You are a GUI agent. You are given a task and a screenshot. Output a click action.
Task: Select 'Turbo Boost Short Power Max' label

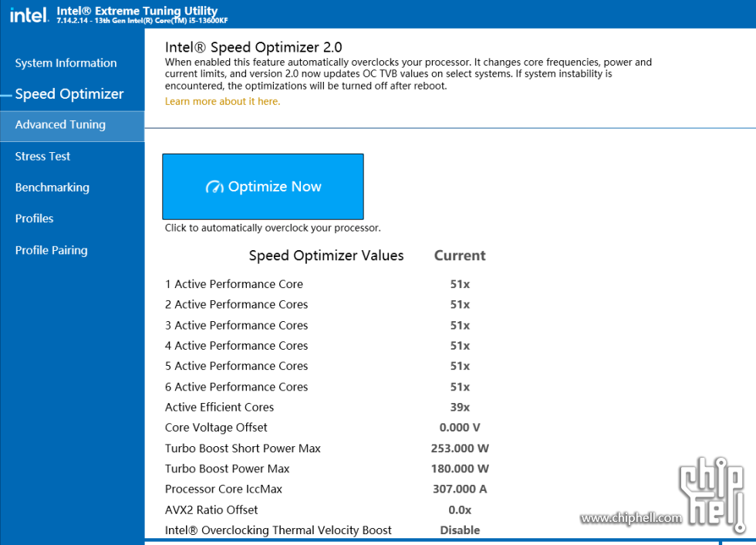(242, 448)
